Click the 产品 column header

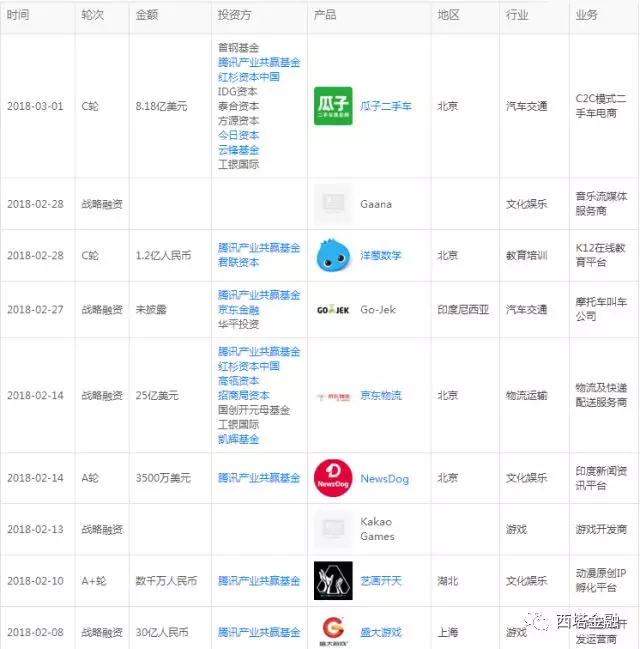[x=325, y=15]
